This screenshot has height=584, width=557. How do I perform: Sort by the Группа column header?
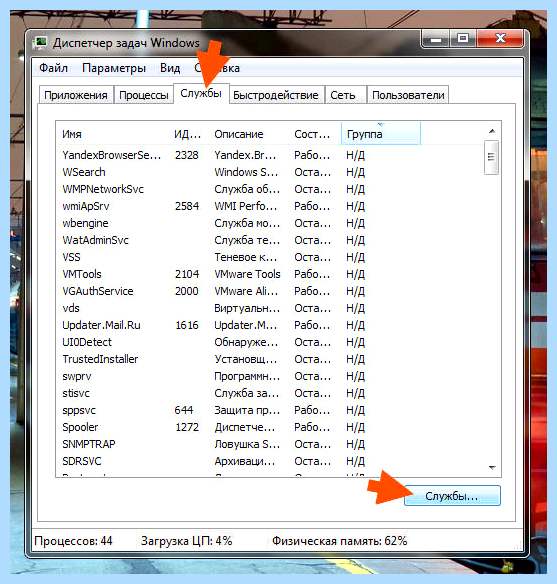pos(381,134)
